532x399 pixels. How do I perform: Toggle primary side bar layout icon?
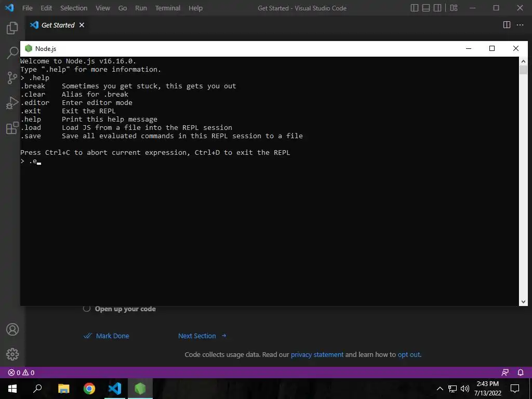click(414, 8)
